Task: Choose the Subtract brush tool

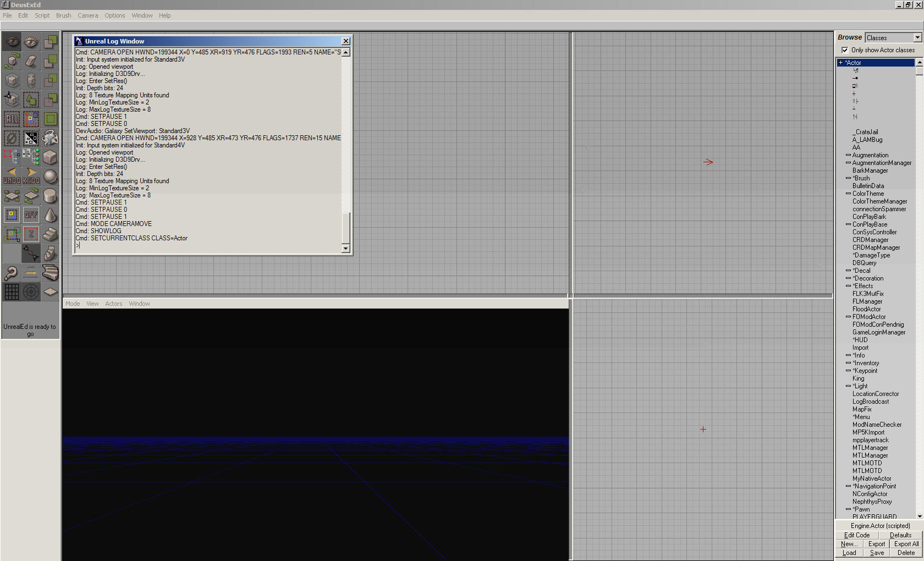Action: 51,61
